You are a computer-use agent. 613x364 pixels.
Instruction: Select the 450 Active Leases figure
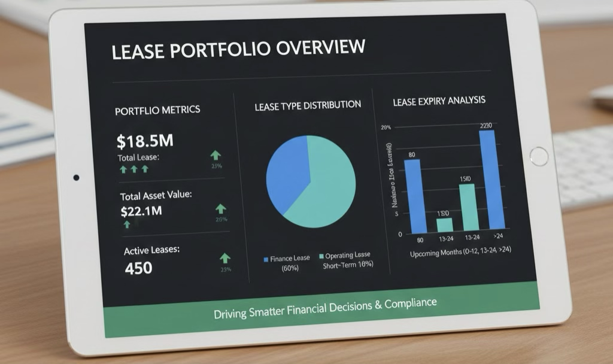pos(138,268)
